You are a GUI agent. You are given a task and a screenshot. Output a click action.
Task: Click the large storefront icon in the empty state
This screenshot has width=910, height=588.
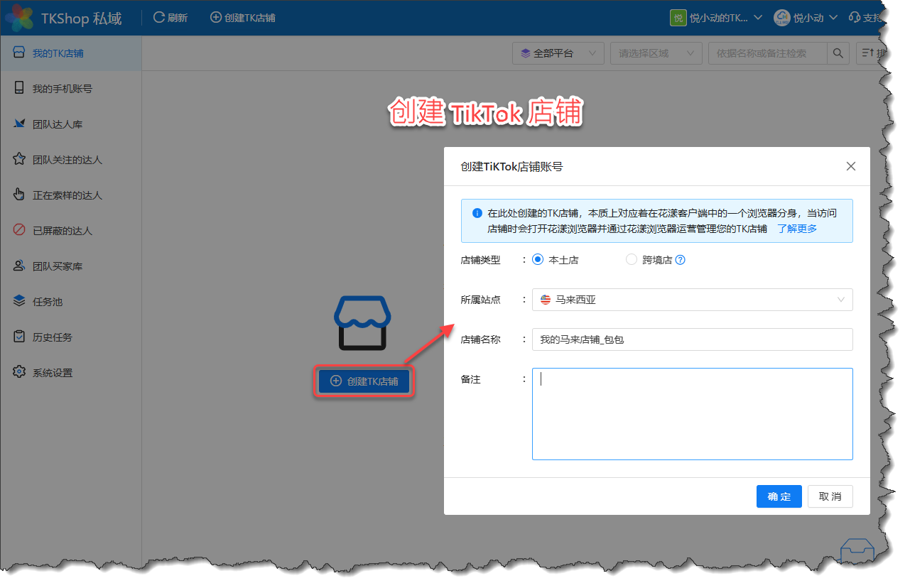[x=362, y=323]
